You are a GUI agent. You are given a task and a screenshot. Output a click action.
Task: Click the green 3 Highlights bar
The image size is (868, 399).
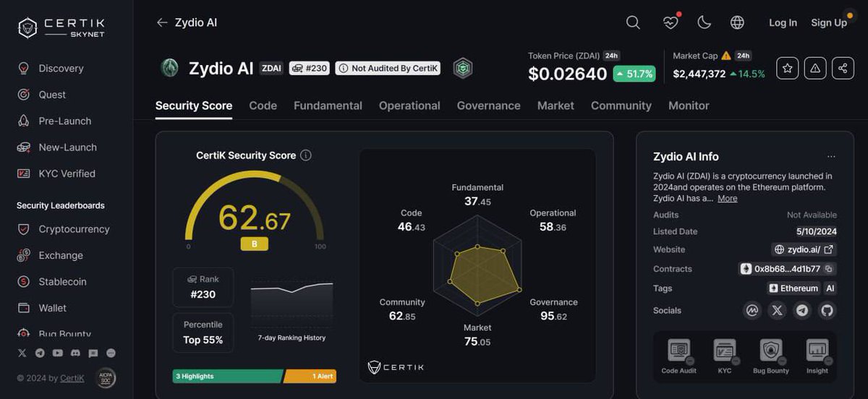click(x=228, y=377)
